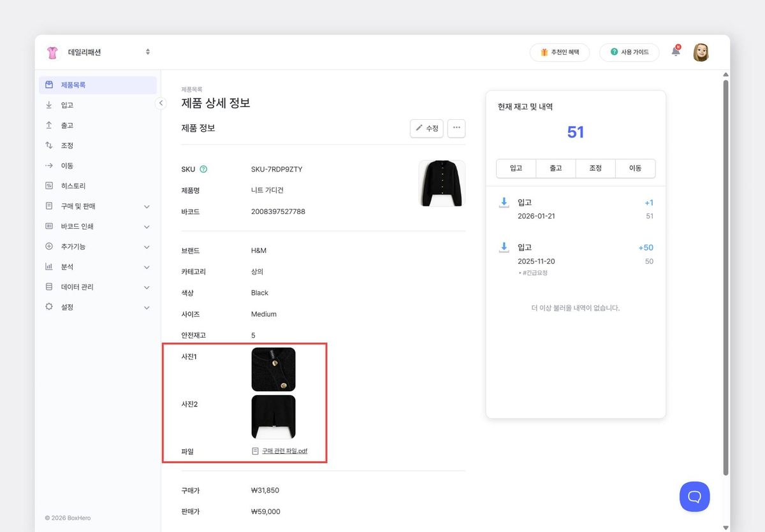Switch to the 출고 tab in inventory panel
This screenshot has height=532, width=765.
(x=555, y=168)
